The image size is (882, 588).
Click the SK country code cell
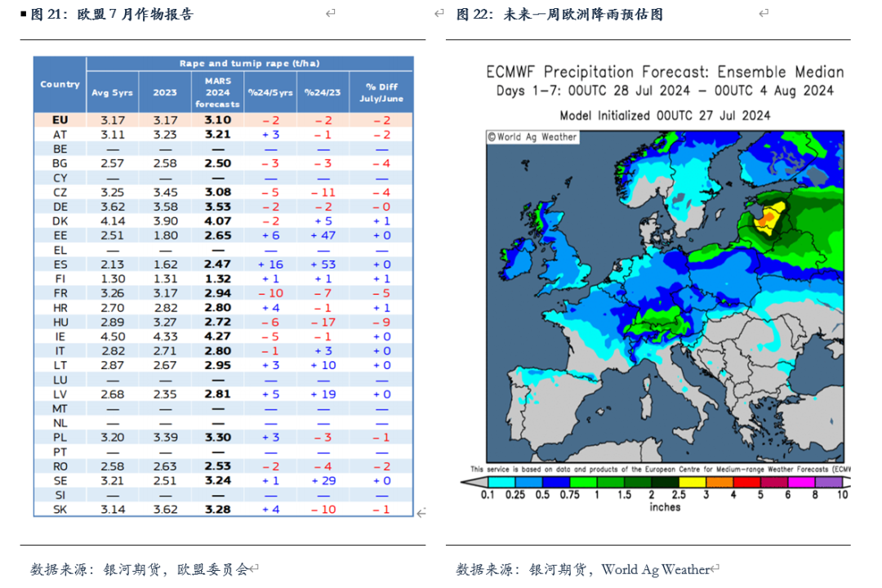60,510
